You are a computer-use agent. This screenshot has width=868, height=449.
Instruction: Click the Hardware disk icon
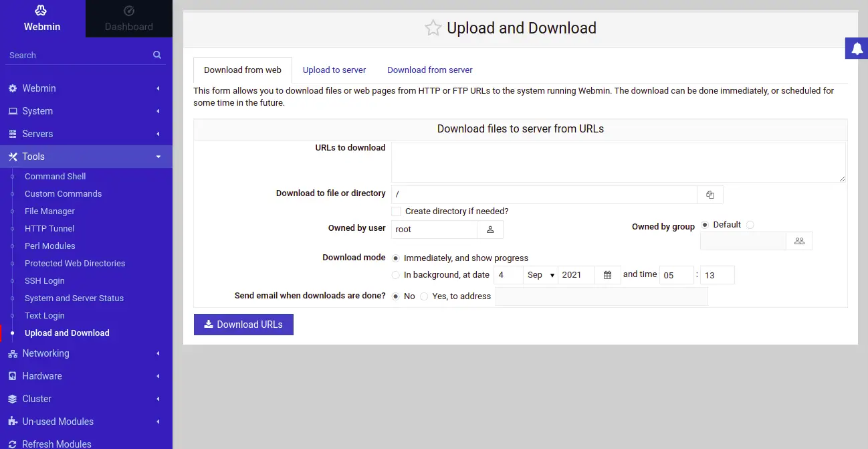click(12, 376)
